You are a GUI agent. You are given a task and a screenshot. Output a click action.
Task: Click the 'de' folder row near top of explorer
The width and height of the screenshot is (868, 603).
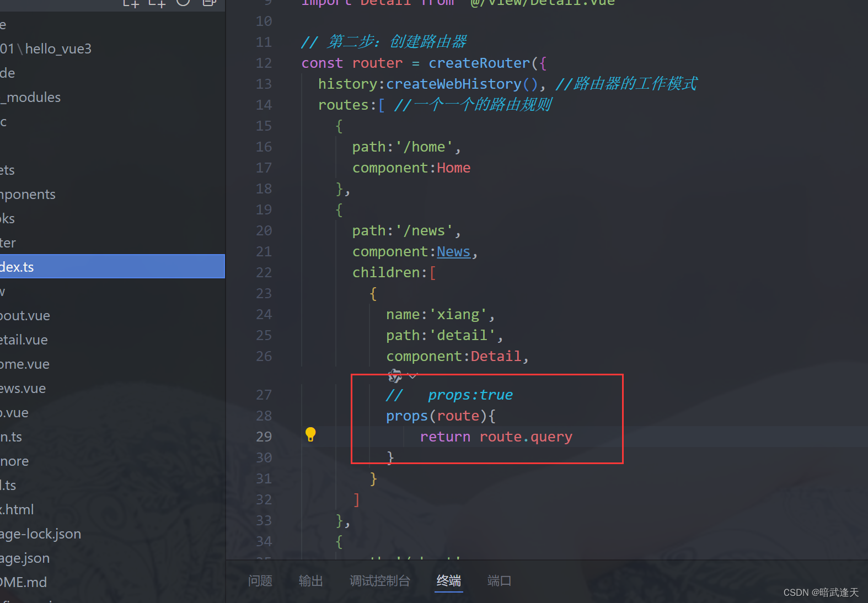coord(112,73)
